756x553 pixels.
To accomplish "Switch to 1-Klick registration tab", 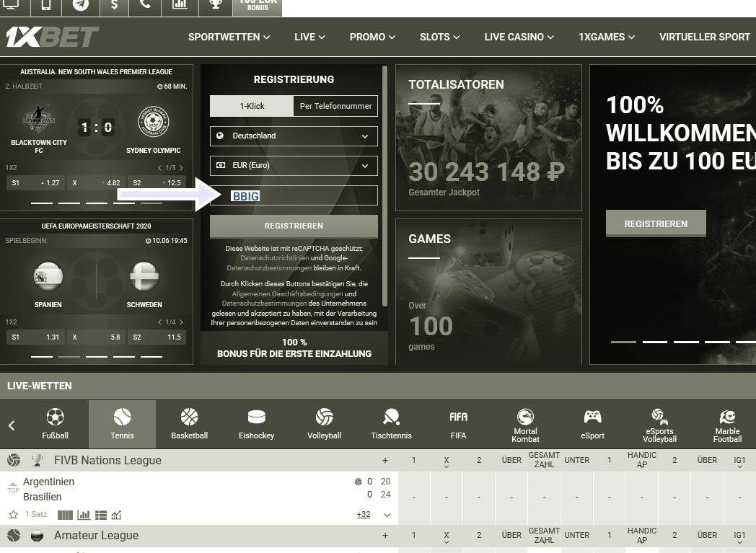I will pyautogui.click(x=252, y=106).
